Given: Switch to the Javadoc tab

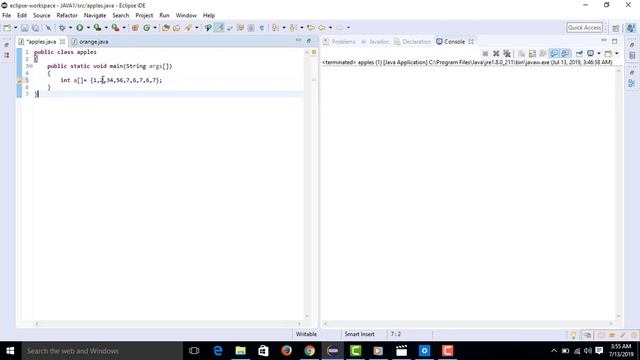Looking at the screenshot, I should (375, 42).
